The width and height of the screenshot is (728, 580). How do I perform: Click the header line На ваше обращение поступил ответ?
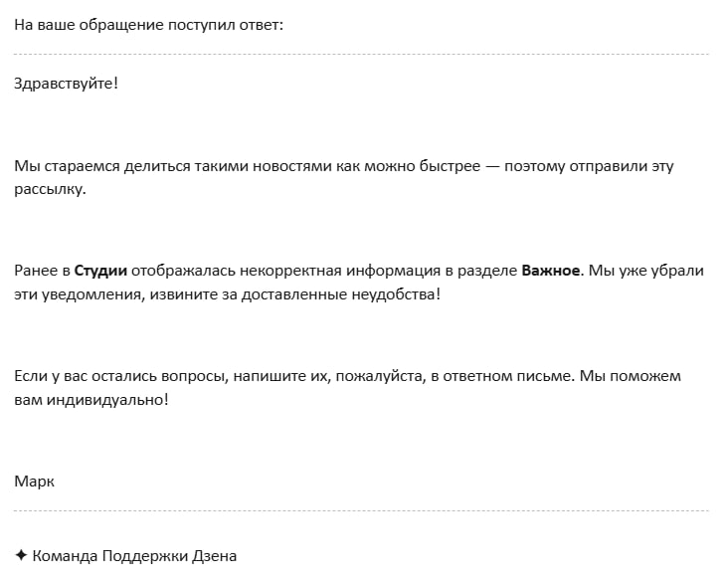[x=149, y=24]
